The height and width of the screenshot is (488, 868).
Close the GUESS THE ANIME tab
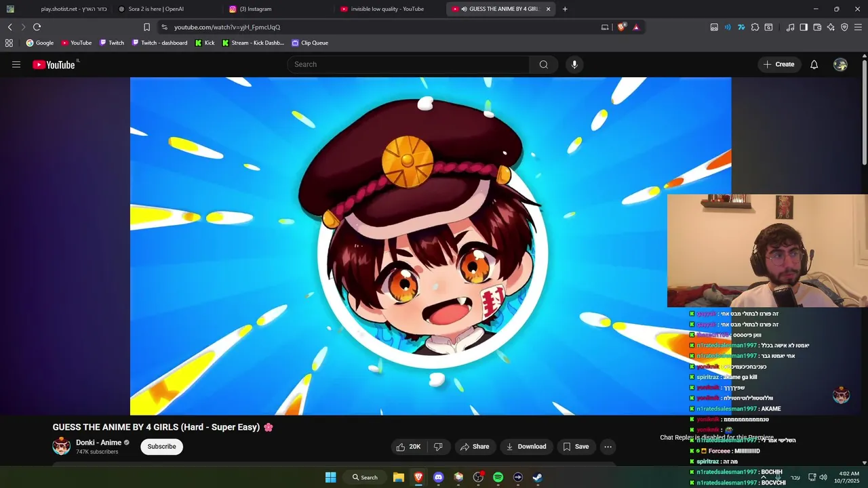[548, 9]
